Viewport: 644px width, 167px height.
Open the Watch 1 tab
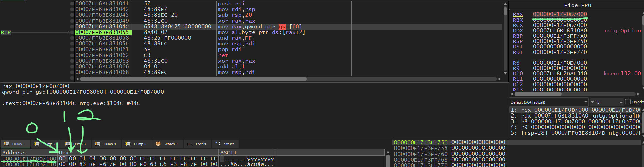point(168,144)
